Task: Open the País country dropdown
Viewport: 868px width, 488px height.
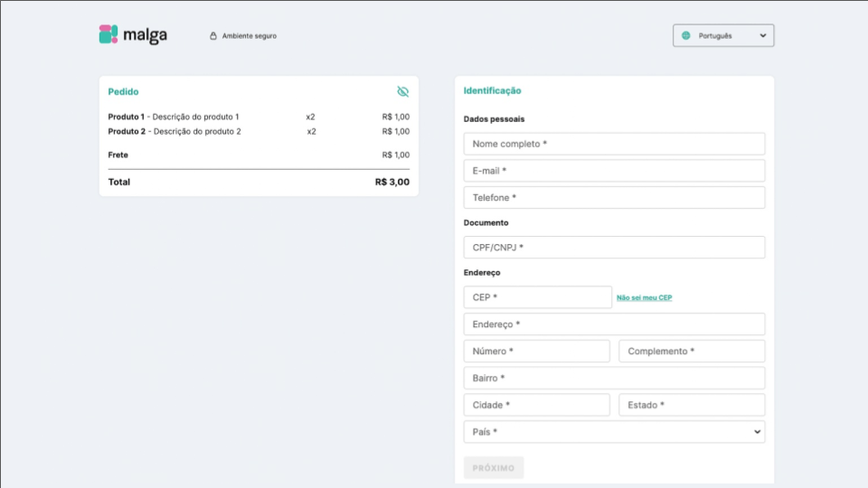Action: [x=614, y=432]
